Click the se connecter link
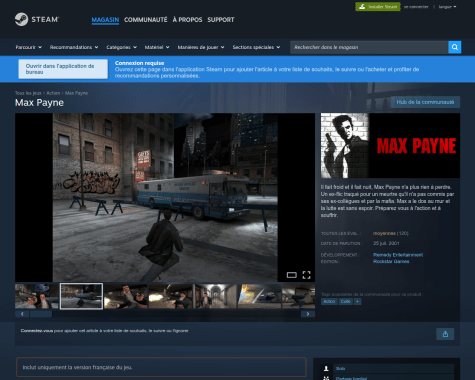Screen dimensions: 475x380 click(416, 7)
